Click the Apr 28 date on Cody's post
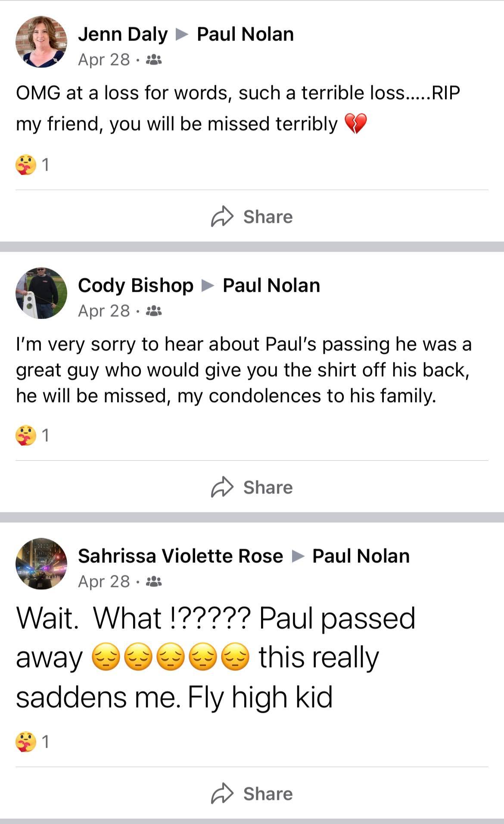 click(104, 311)
